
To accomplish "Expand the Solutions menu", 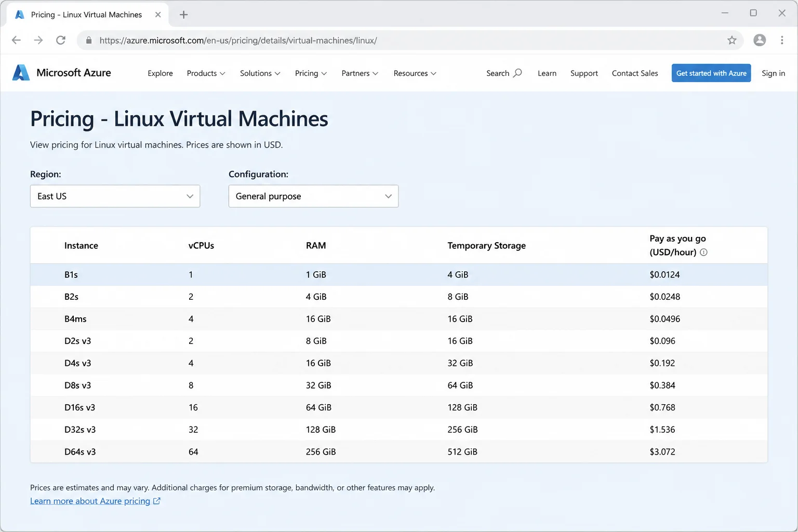I will coord(260,73).
